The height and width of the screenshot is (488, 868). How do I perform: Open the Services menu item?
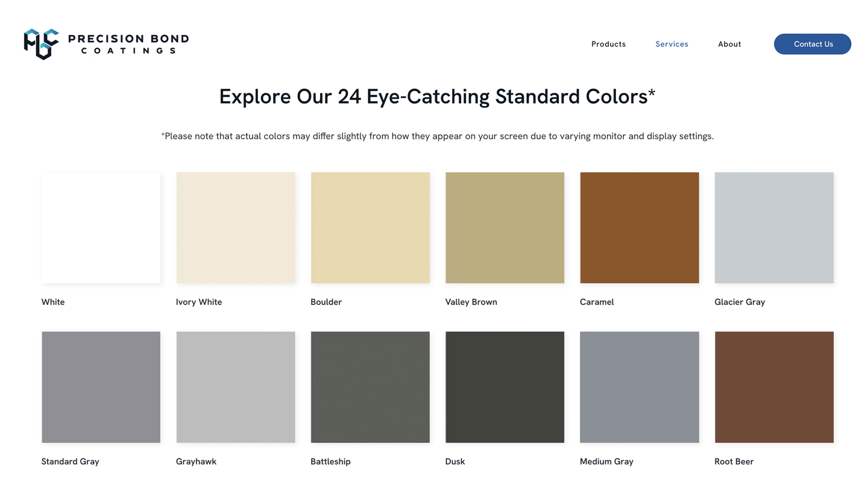pos(671,44)
